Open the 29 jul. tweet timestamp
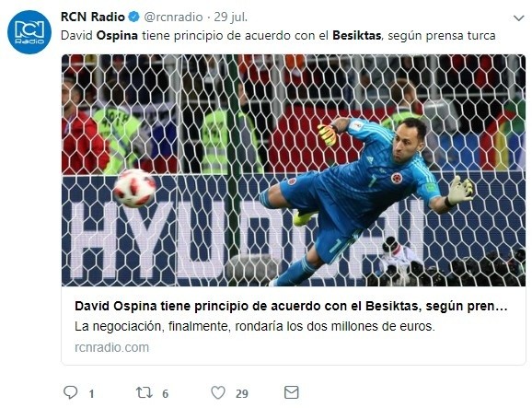 tap(231, 17)
